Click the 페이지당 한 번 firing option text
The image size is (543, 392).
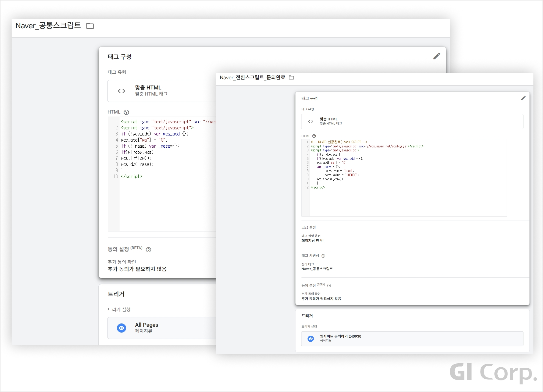coord(312,241)
